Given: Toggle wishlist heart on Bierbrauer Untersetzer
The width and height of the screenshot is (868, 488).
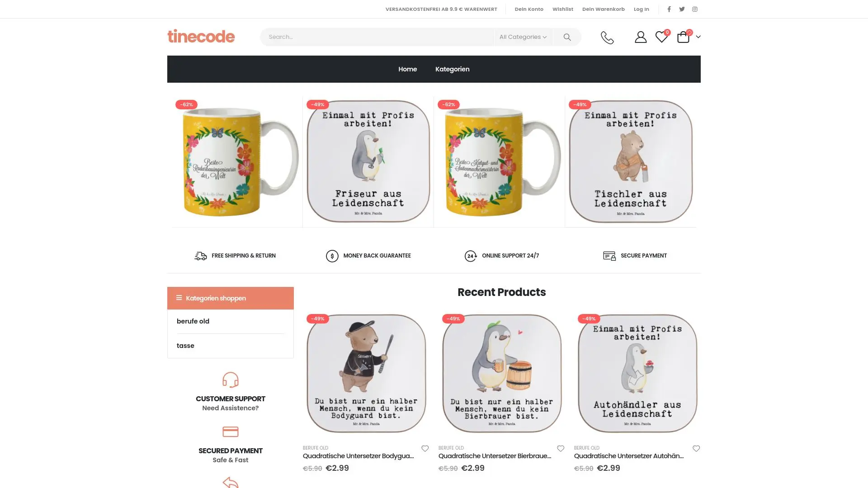Looking at the screenshot, I should [x=561, y=448].
